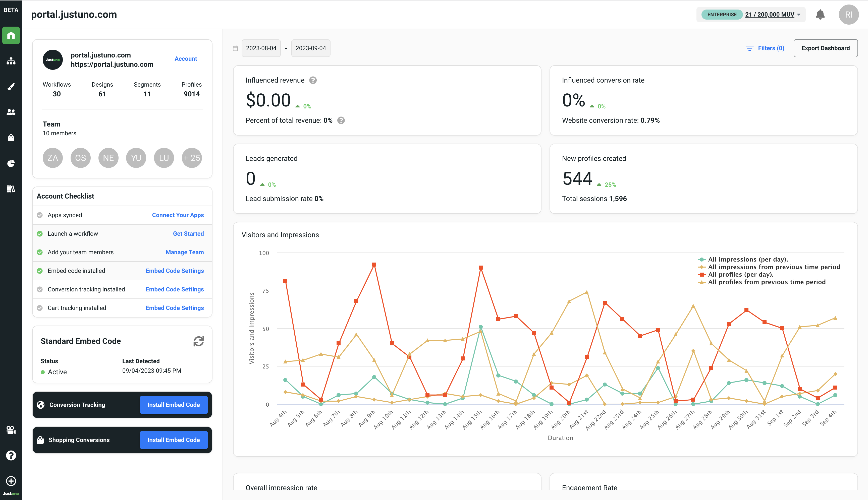Open the Commerce shopping bag sidebar icon
The height and width of the screenshot is (500, 868).
click(x=11, y=138)
